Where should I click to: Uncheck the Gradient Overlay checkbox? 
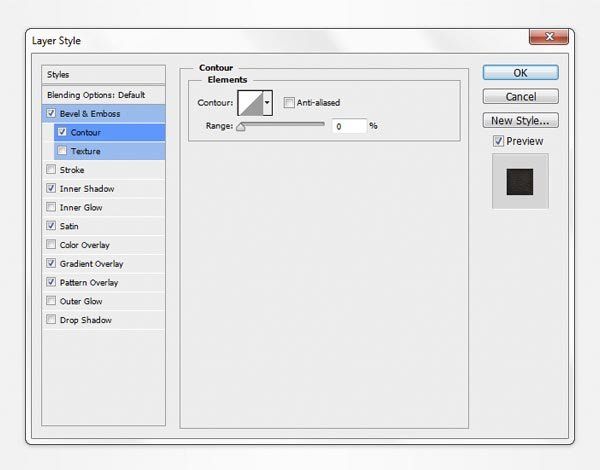[51, 263]
